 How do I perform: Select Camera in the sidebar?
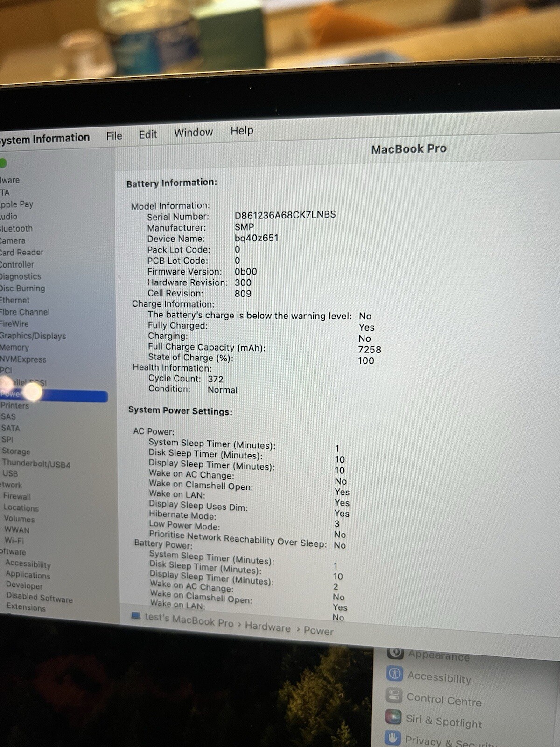click(x=13, y=240)
